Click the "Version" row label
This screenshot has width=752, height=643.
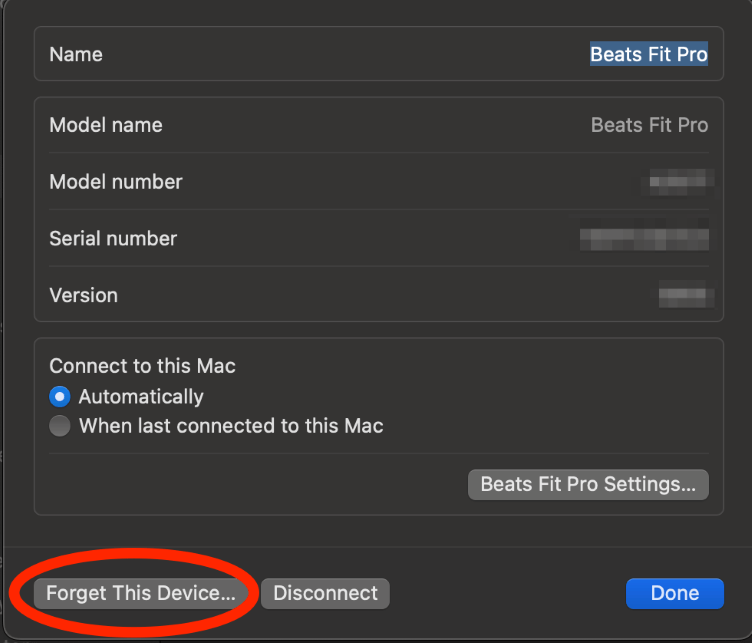(x=83, y=295)
